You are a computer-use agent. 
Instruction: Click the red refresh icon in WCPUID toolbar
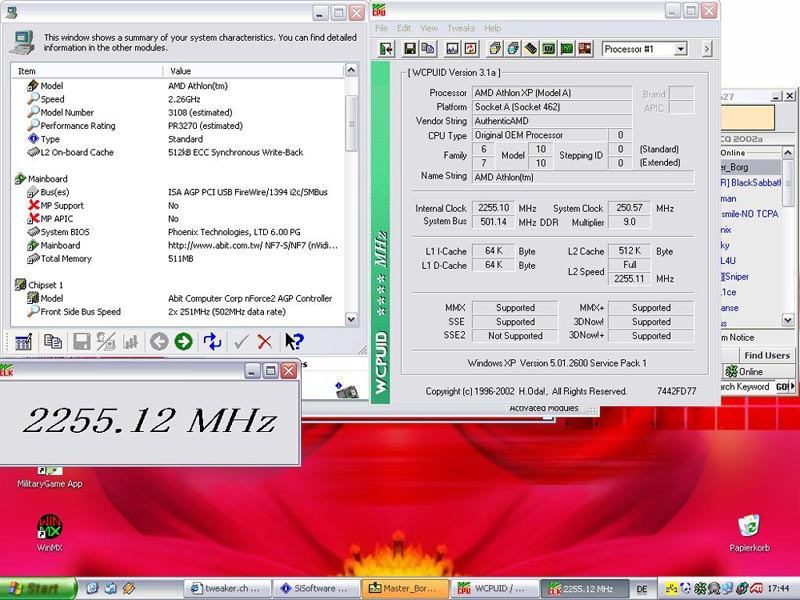click(x=470, y=49)
